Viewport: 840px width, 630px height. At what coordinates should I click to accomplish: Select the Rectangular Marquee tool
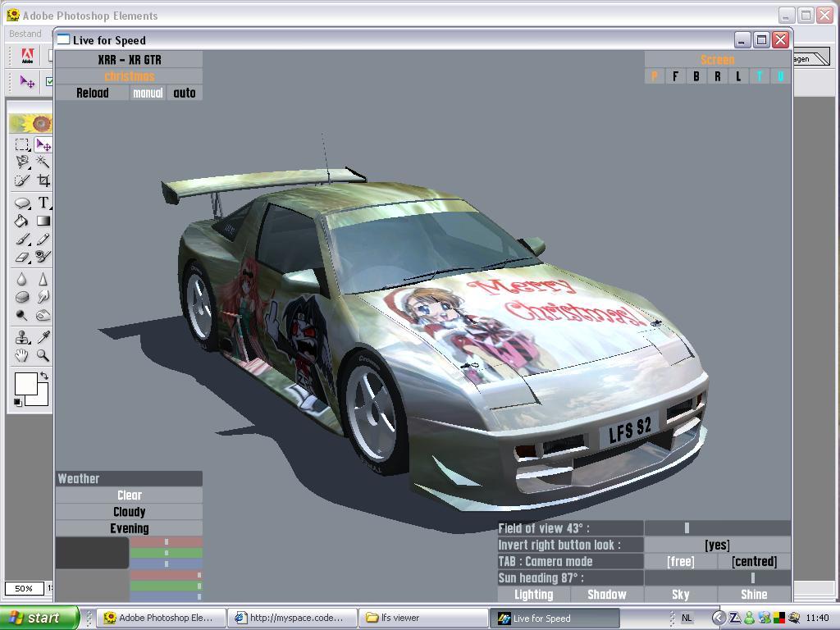21,144
